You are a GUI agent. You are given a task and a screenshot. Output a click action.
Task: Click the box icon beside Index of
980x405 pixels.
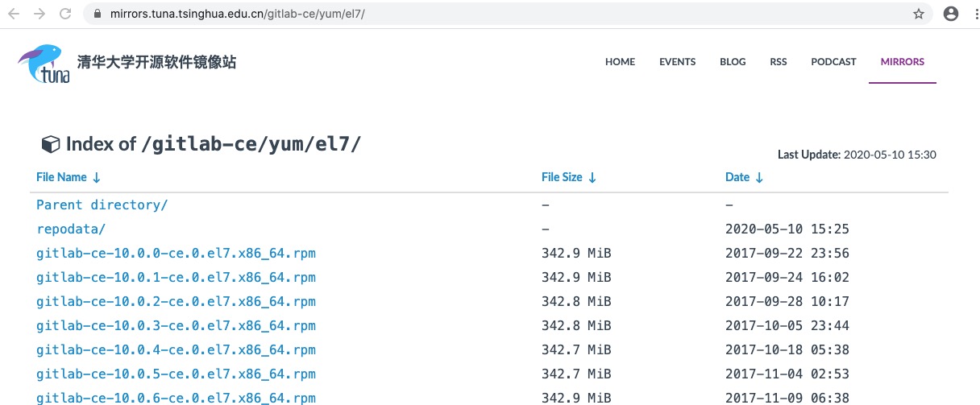(x=50, y=144)
